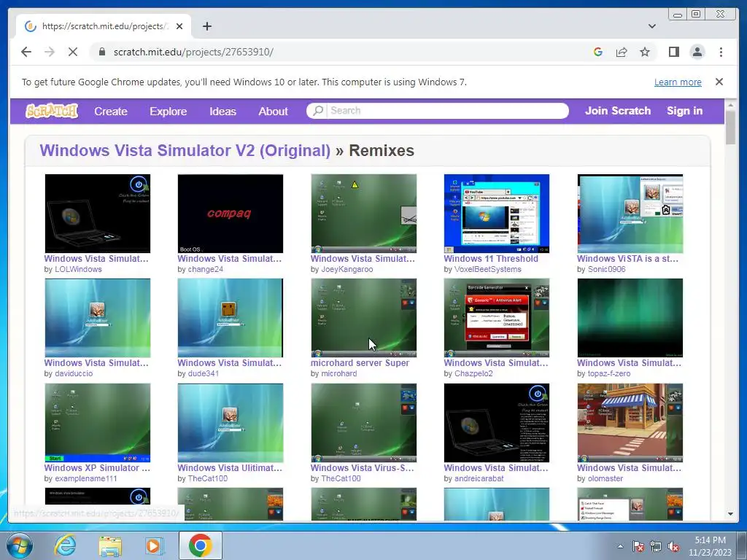Bookmark this page with the star

click(x=645, y=52)
